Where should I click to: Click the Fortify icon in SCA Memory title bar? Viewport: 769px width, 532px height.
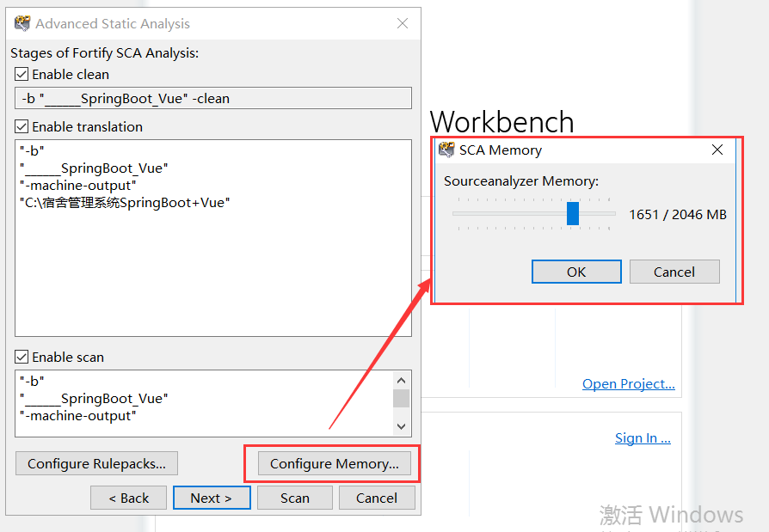click(x=446, y=150)
